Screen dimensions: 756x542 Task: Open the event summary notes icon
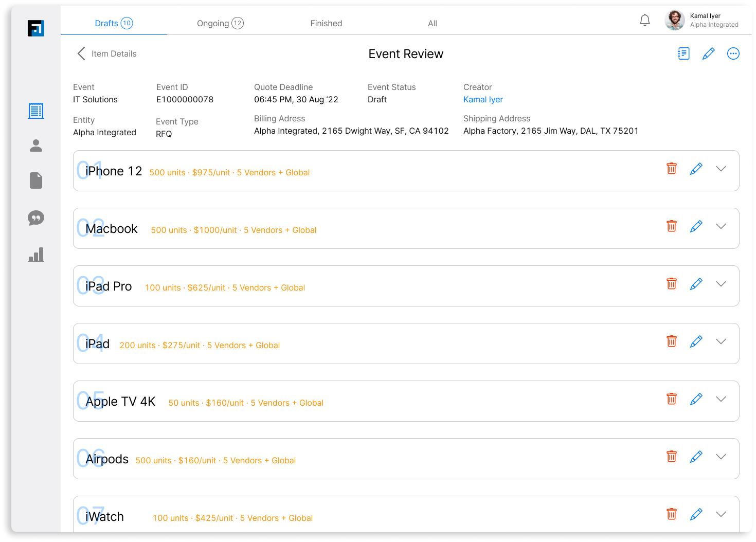[x=683, y=53]
